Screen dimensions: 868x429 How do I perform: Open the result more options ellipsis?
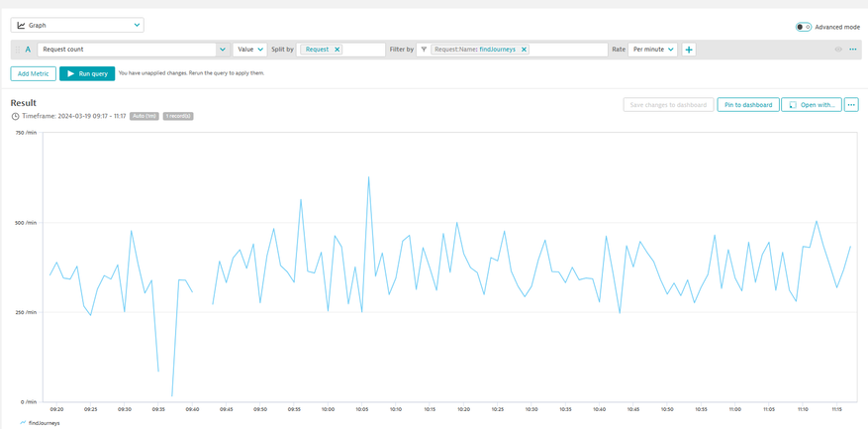pyautogui.click(x=851, y=104)
